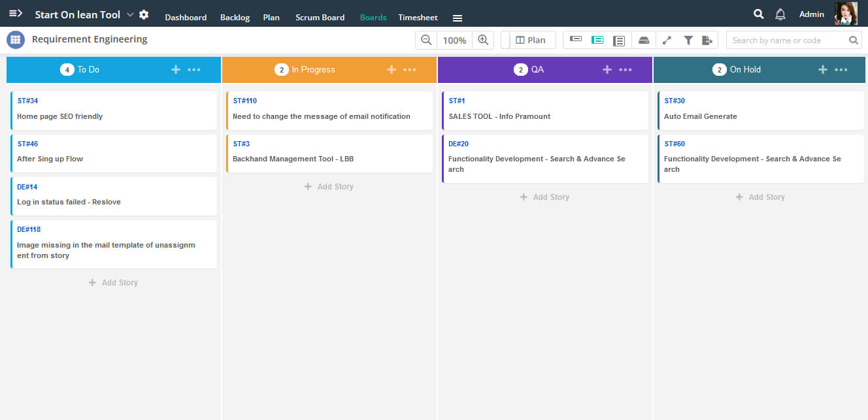Open story ST#60 link

pyautogui.click(x=675, y=144)
